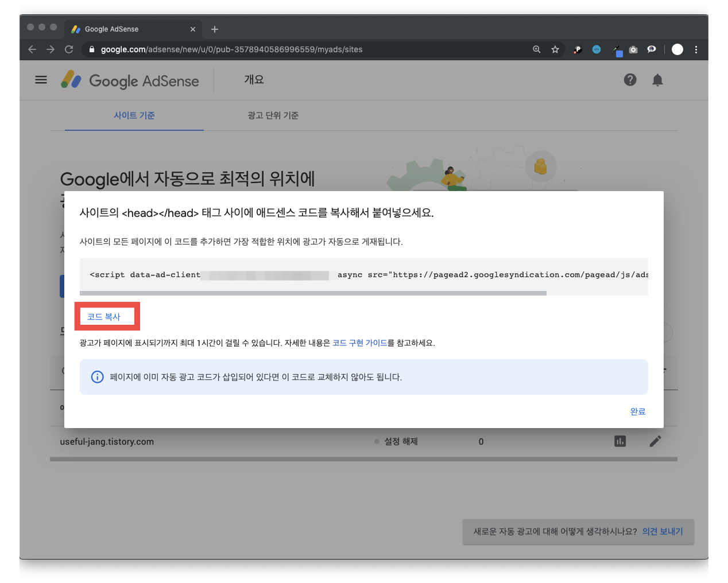Click the browser back arrow
The image size is (728, 583).
tap(32, 49)
